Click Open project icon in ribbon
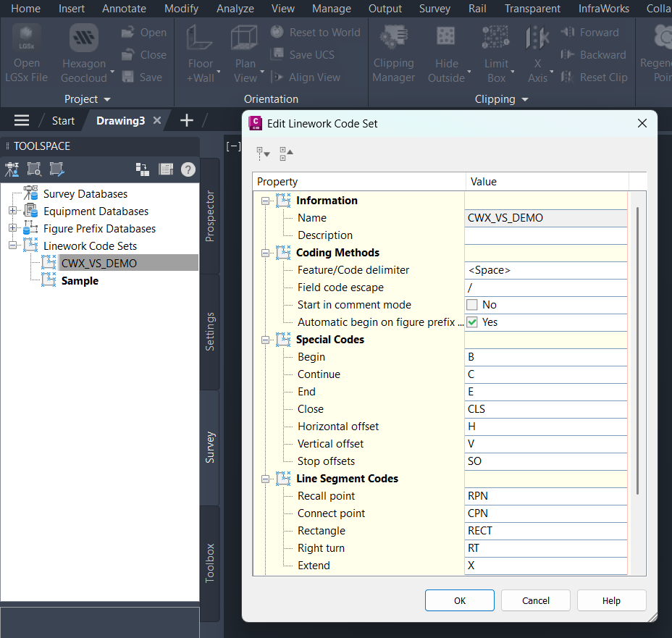The height and width of the screenshot is (638, 672). (x=127, y=32)
